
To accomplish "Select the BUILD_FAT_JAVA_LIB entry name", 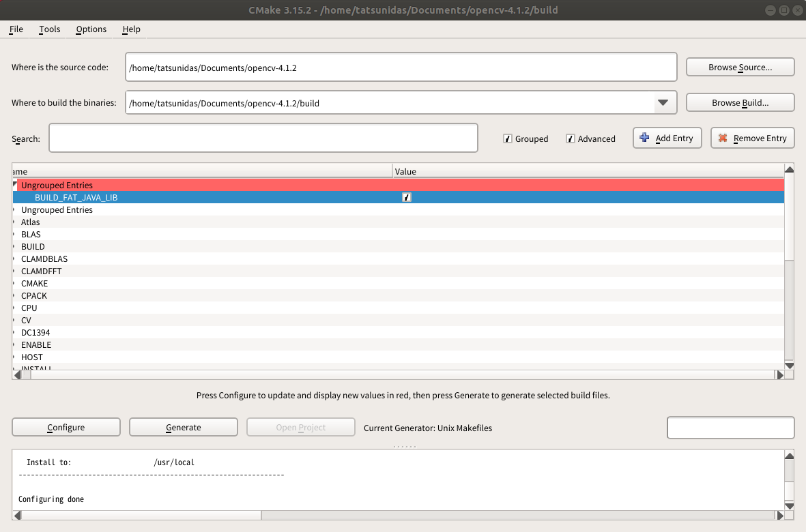I will coord(76,197).
